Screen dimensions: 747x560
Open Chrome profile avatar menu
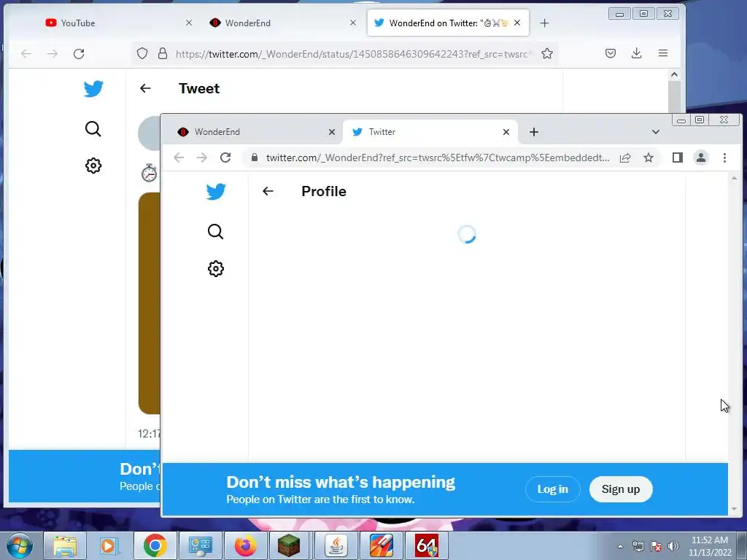pos(701,157)
